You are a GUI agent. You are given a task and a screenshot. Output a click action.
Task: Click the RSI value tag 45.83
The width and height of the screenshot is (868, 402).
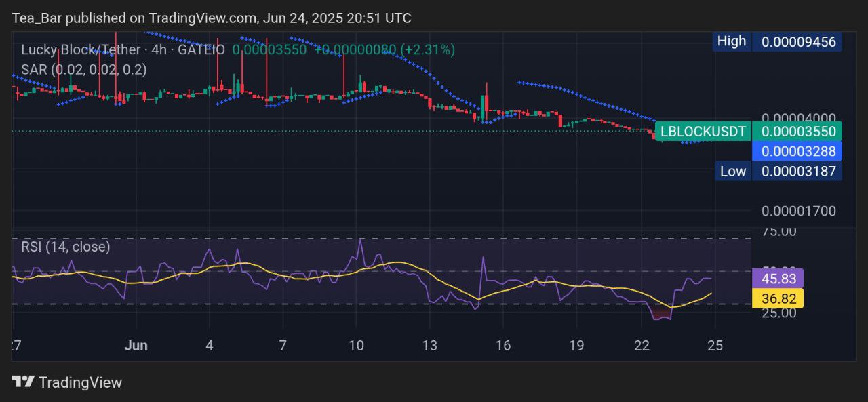pos(778,279)
